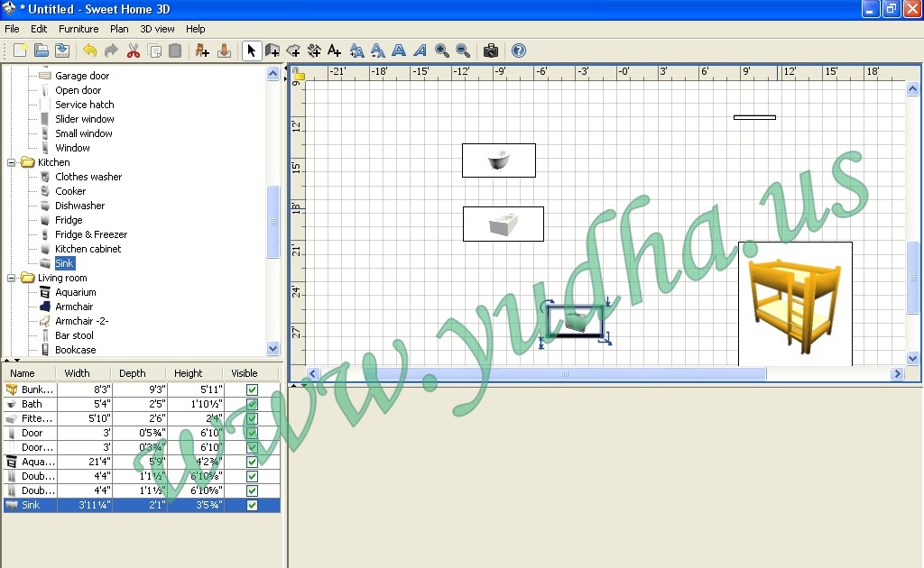Open the Edit menu

tap(39, 29)
